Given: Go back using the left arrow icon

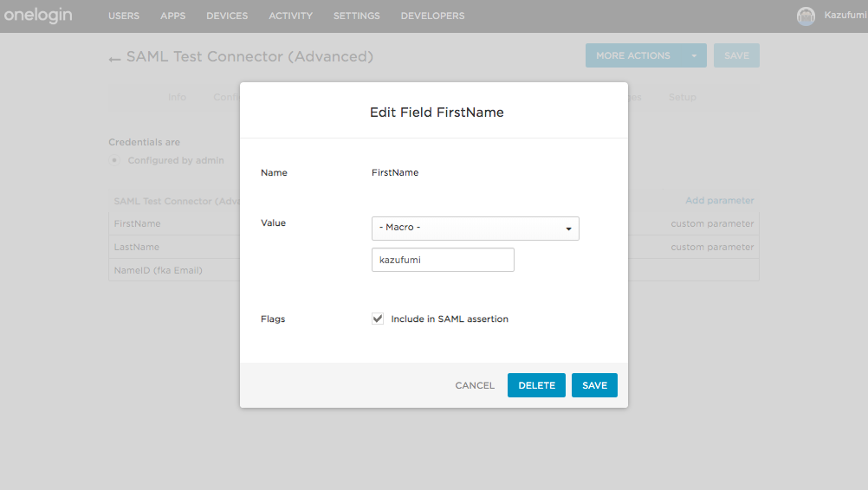Looking at the screenshot, I should (114, 59).
